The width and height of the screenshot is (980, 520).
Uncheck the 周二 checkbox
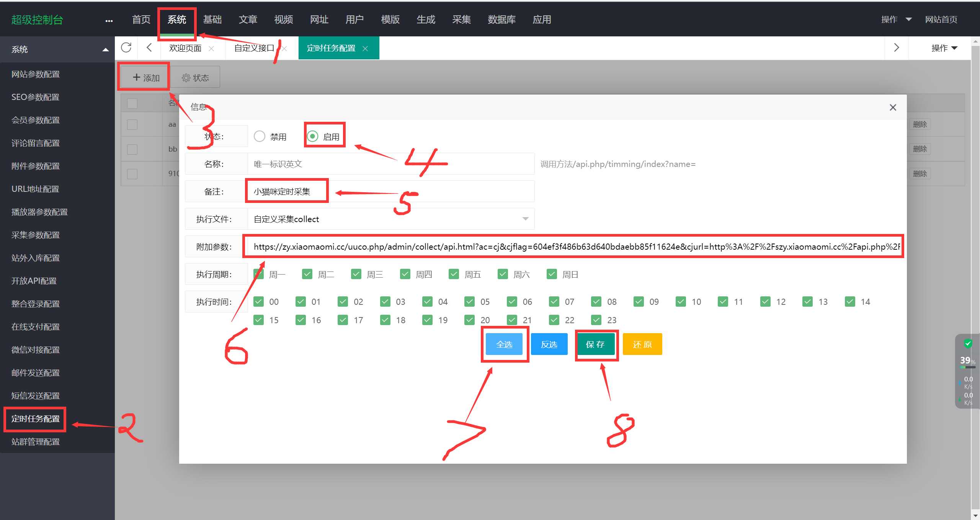click(x=307, y=274)
